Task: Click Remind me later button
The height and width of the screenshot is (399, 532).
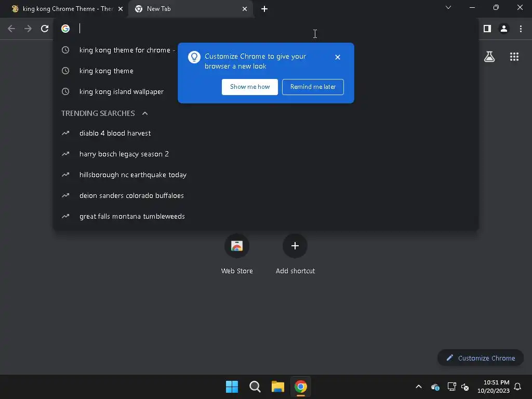Action: (x=313, y=87)
